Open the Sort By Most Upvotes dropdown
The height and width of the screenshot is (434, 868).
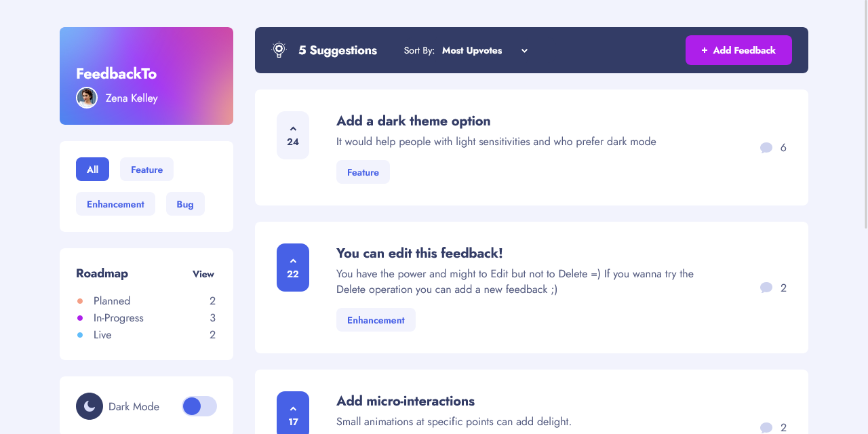point(484,50)
